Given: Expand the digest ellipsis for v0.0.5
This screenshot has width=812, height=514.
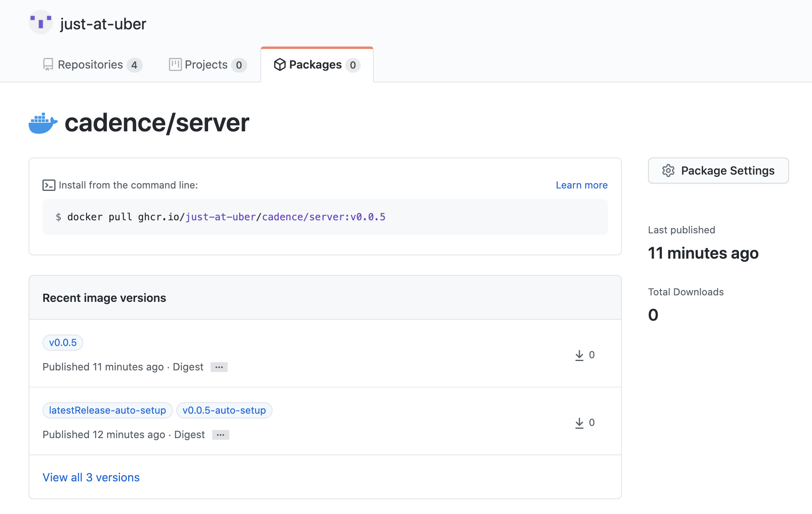Looking at the screenshot, I should tap(219, 367).
